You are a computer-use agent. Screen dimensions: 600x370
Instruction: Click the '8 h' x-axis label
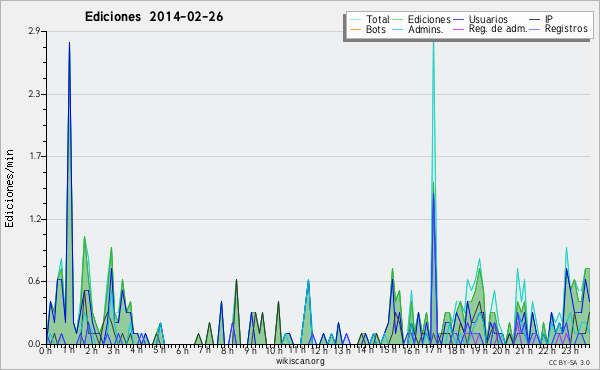(x=227, y=350)
